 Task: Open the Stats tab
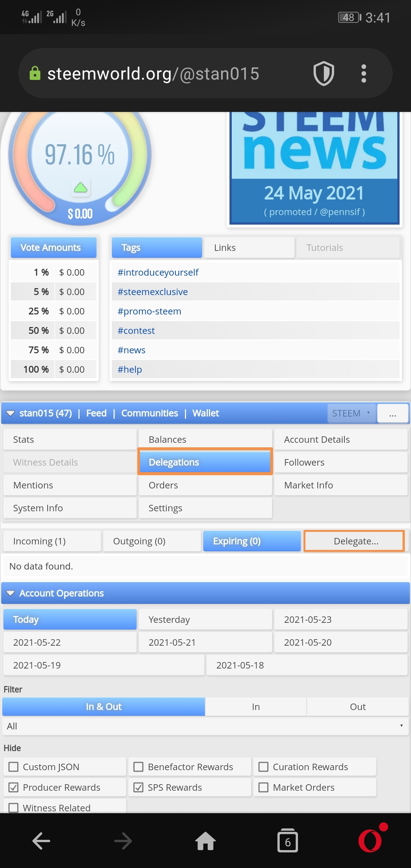(70, 439)
